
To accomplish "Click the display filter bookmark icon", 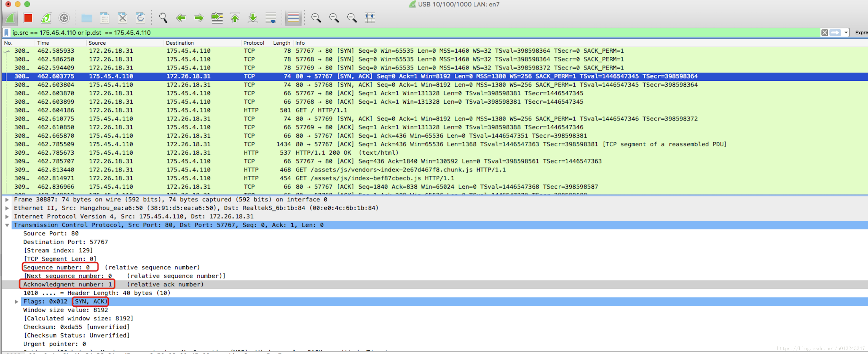I will tap(6, 33).
